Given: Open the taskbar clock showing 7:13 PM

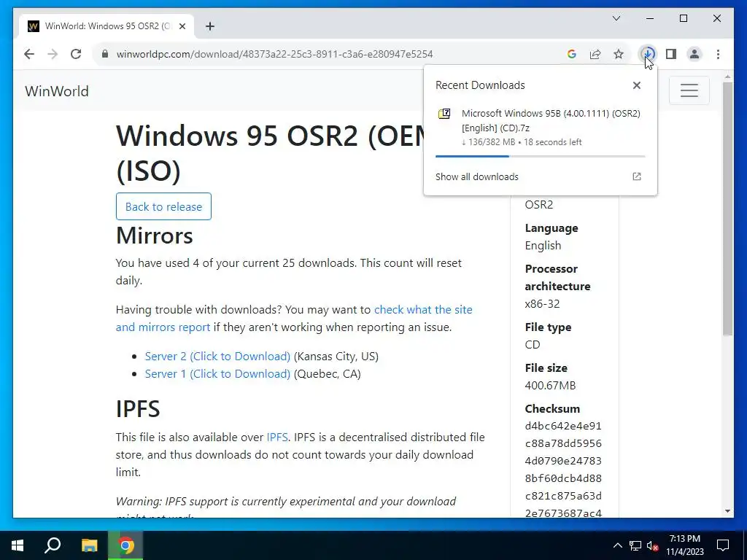Looking at the screenshot, I should point(684,545).
